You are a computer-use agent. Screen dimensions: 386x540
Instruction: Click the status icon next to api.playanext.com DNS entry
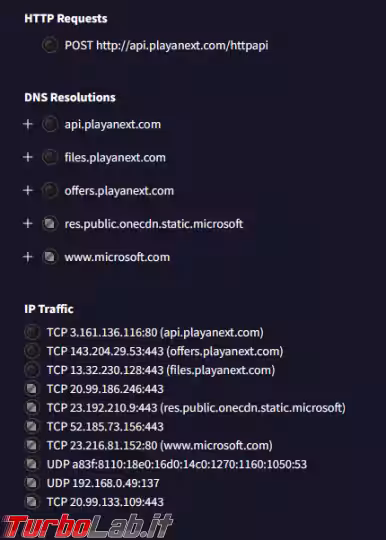click(50, 124)
